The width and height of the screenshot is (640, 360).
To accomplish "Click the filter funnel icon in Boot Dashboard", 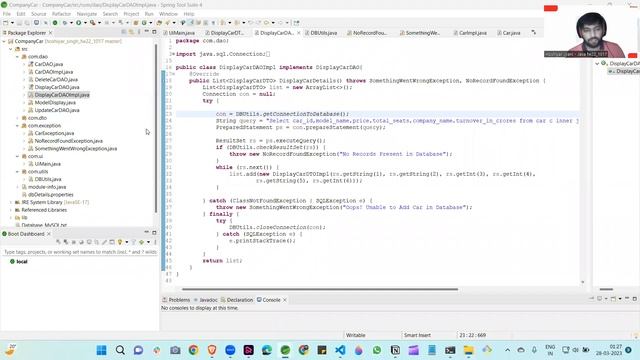I will pyautogui.click(x=133, y=242).
